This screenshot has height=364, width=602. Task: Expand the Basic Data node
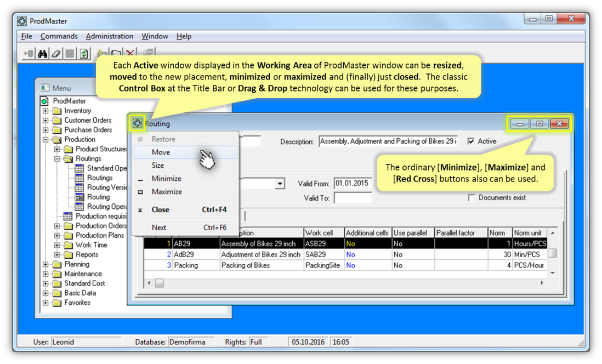(46, 293)
